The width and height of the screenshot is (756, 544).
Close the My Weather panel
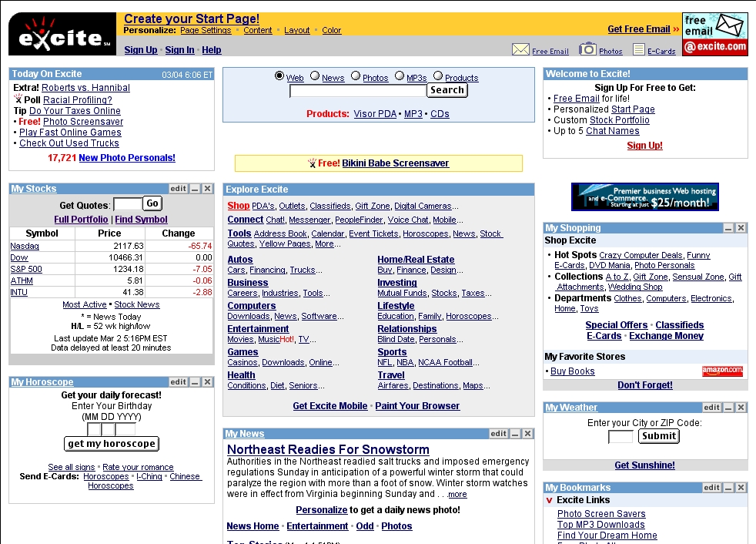[741, 408]
